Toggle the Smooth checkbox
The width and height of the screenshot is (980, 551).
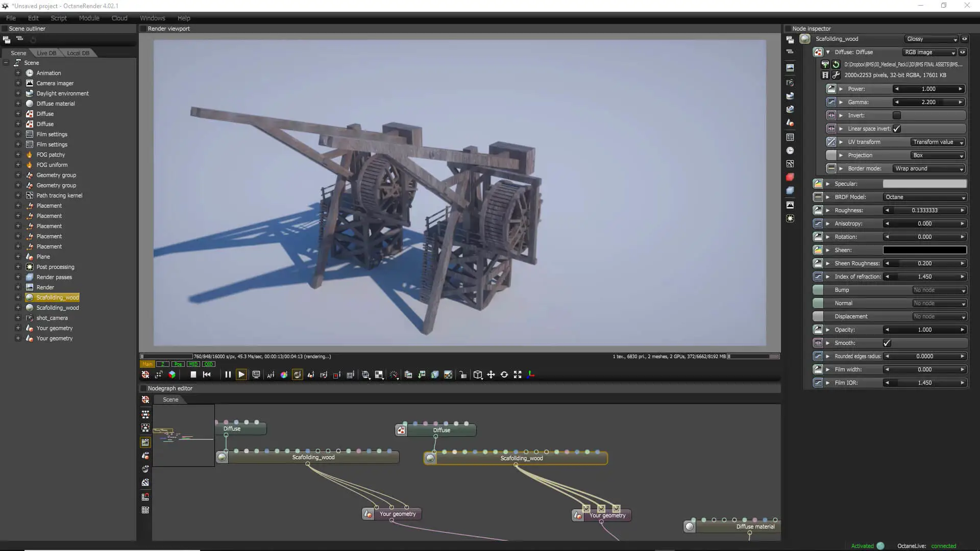pos(887,343)
